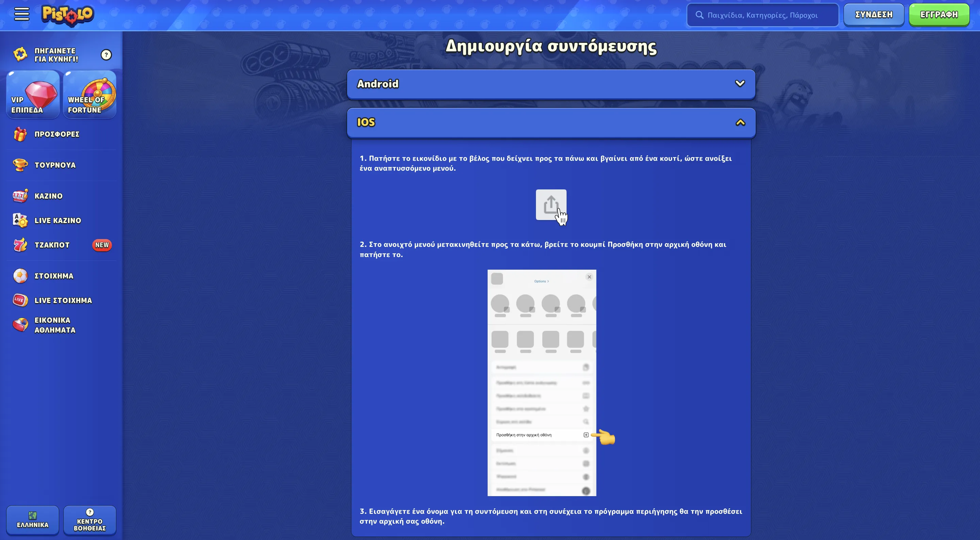
Task: Open the ΕΛΛΗΝΙΚΑ language selector
Action: coord(33,520)
